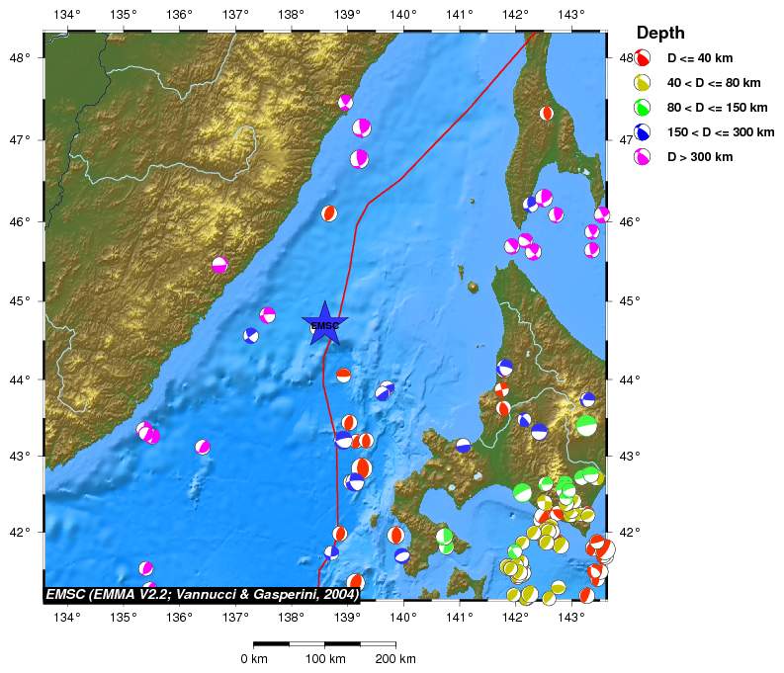Select the yellow 40–80 km legend icon
Screen dimensions: 784x673
[643, 83]
